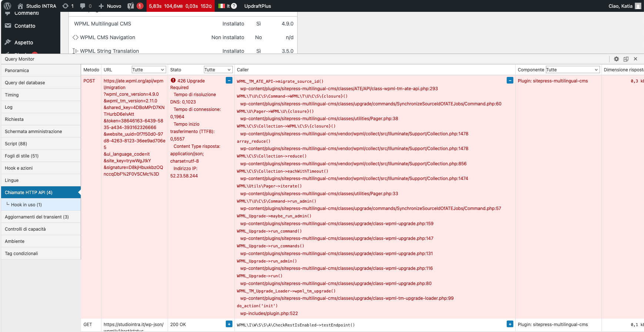This screenshot has height=332, width=644.
Task: Expand the GET request caller stack
Action: coord(510,324)
